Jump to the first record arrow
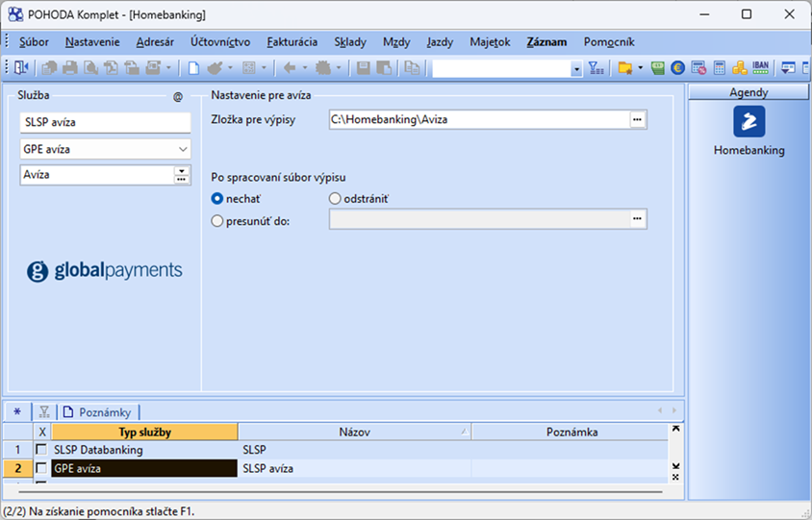Viewport: 812px width, 520px height. coord(675,429)
